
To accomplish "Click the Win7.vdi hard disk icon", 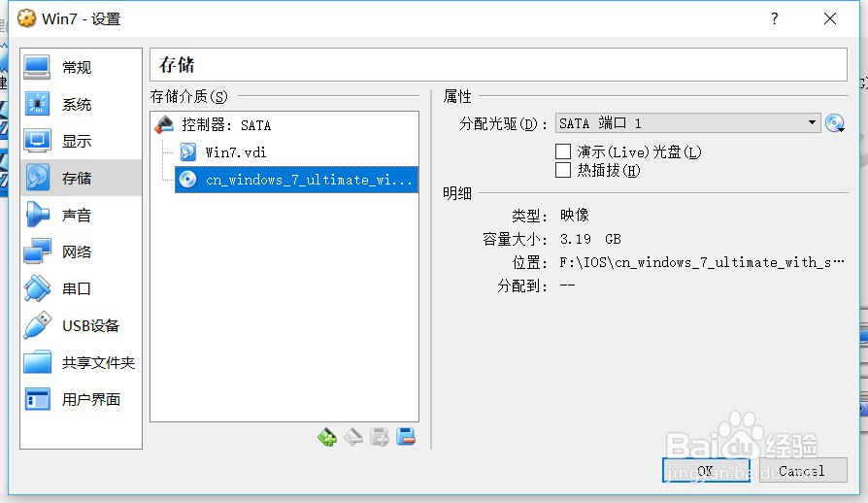I will point(188,152).
